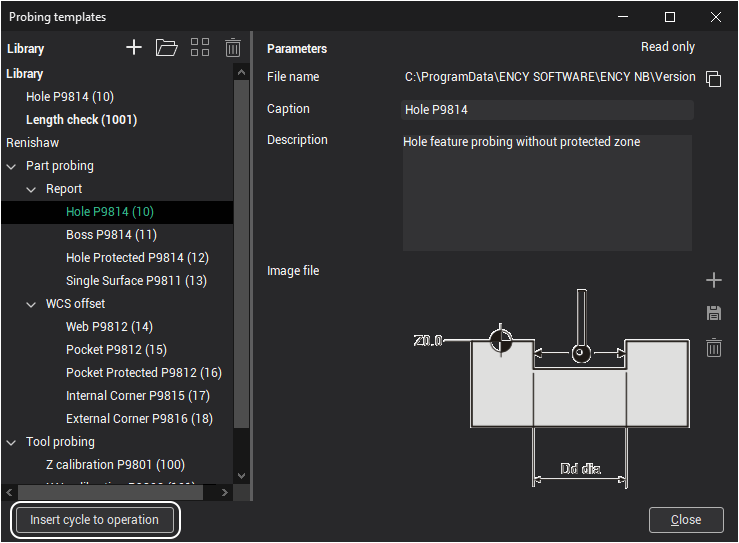
Task: Collapse the Report tree group
Action: [32, 189]
